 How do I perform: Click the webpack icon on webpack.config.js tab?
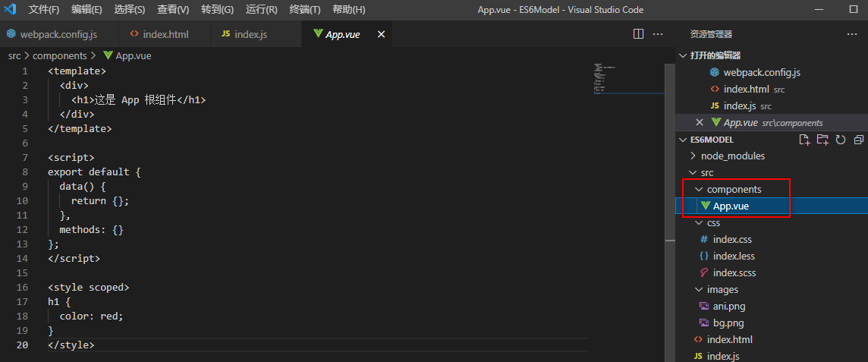[x=11, y=34]
